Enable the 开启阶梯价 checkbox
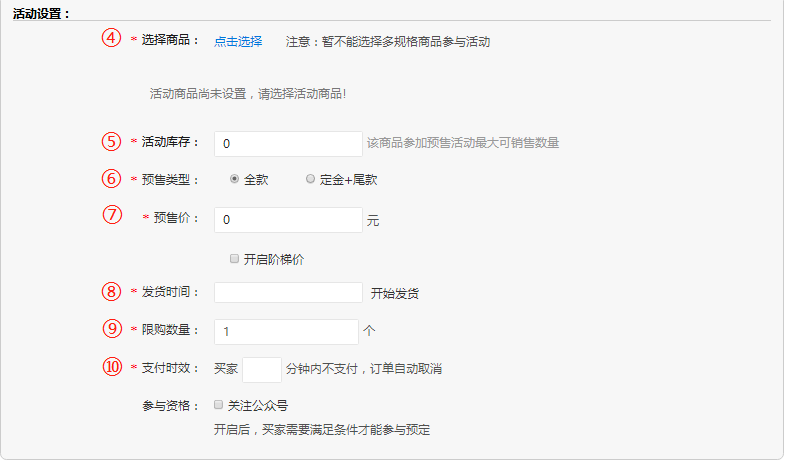 point(234,258)
